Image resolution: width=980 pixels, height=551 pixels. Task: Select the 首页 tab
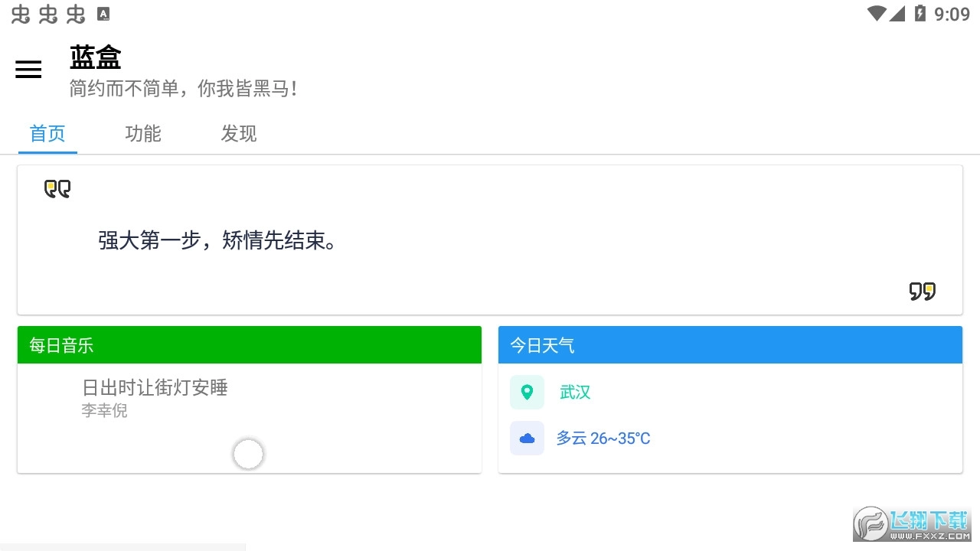point(47,133)
